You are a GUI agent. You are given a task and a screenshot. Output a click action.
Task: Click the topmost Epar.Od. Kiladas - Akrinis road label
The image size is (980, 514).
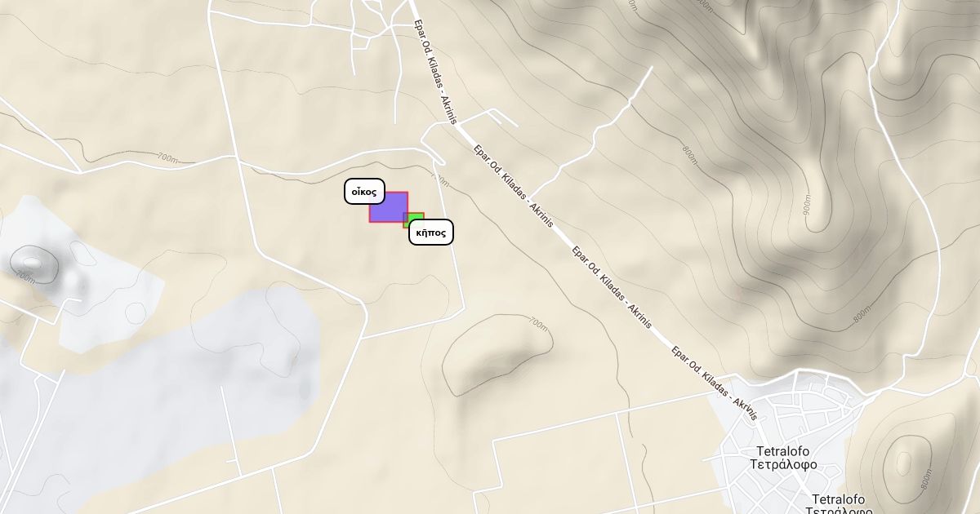click(x=434, y=72)
